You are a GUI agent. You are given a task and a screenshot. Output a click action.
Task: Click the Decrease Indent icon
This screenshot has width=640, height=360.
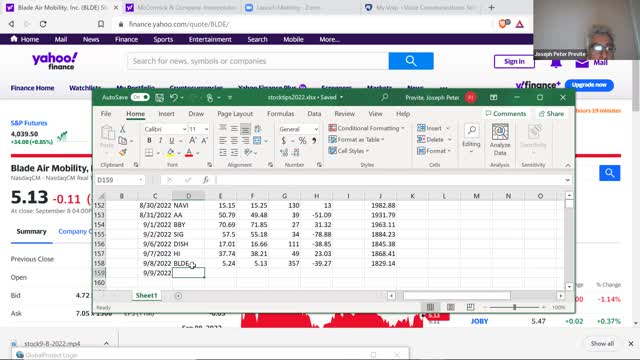(223, 153)
